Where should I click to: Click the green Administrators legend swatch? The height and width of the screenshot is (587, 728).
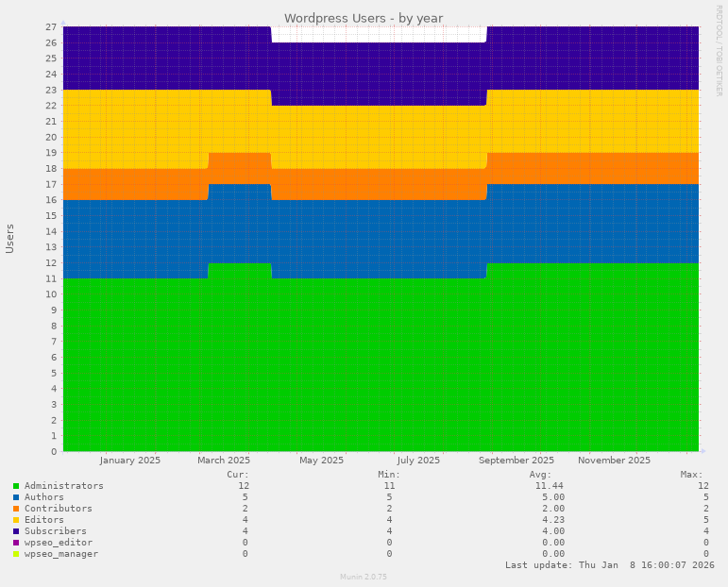point(16,486)
